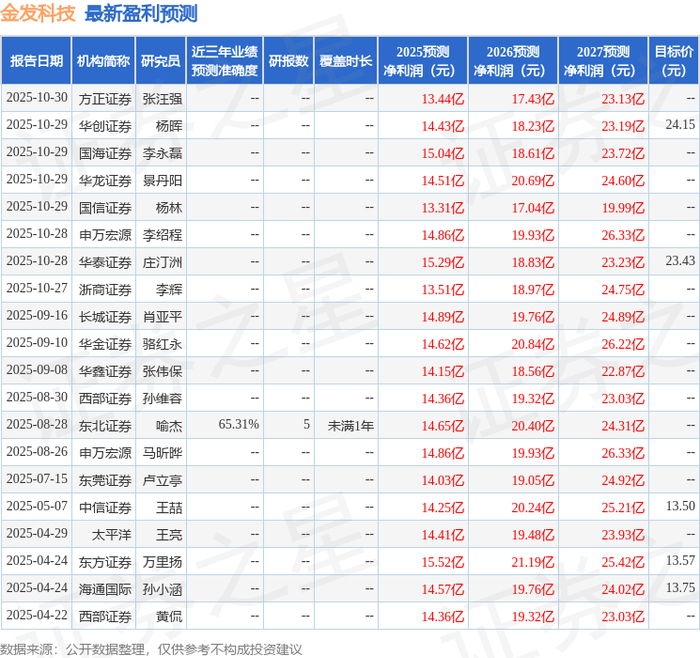
Task: Click the 2027预测净利润 column header
Action: [x=603, y=61]
